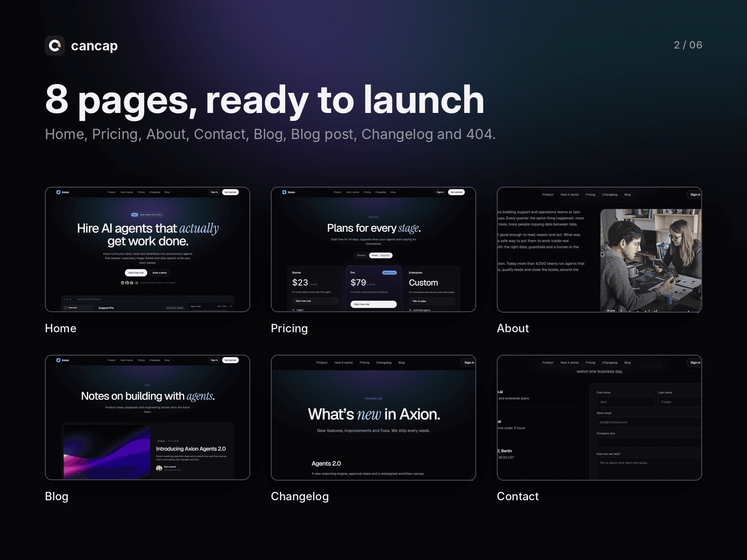Click the Axion logo in Home preview

pyautogui.click(x=63, y=192)
